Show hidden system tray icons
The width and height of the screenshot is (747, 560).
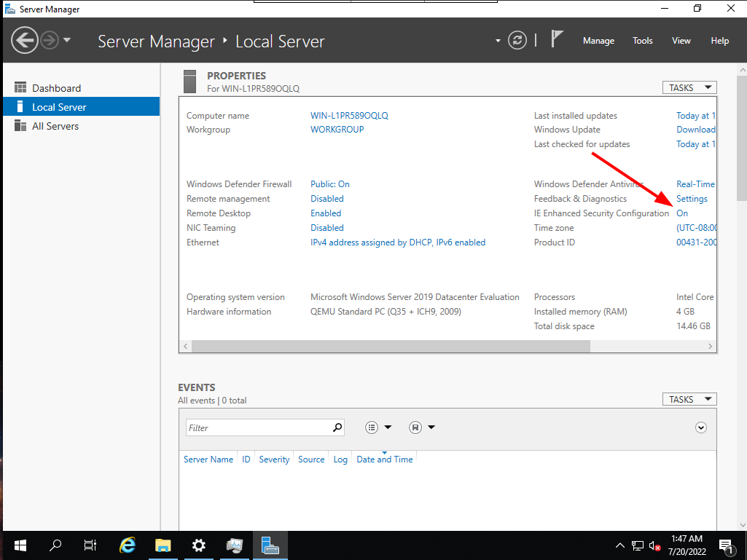[x=619, y=545]
